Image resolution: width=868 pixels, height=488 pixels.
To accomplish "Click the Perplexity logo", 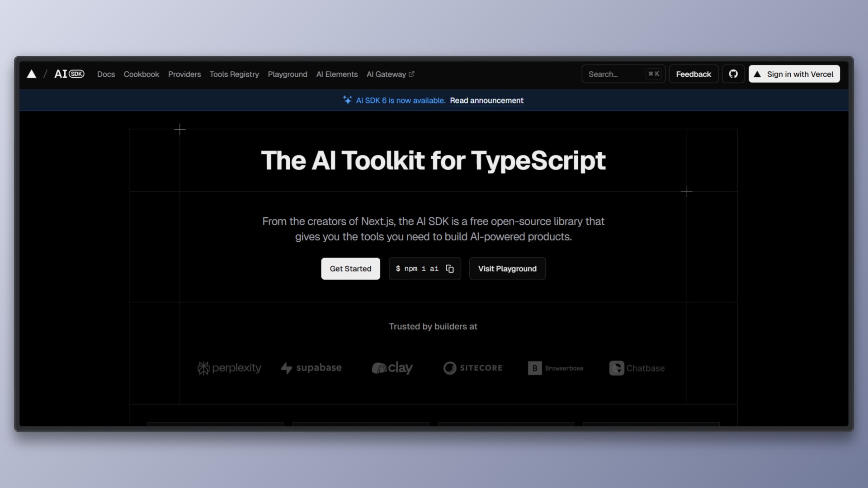I will coord(229,368).
